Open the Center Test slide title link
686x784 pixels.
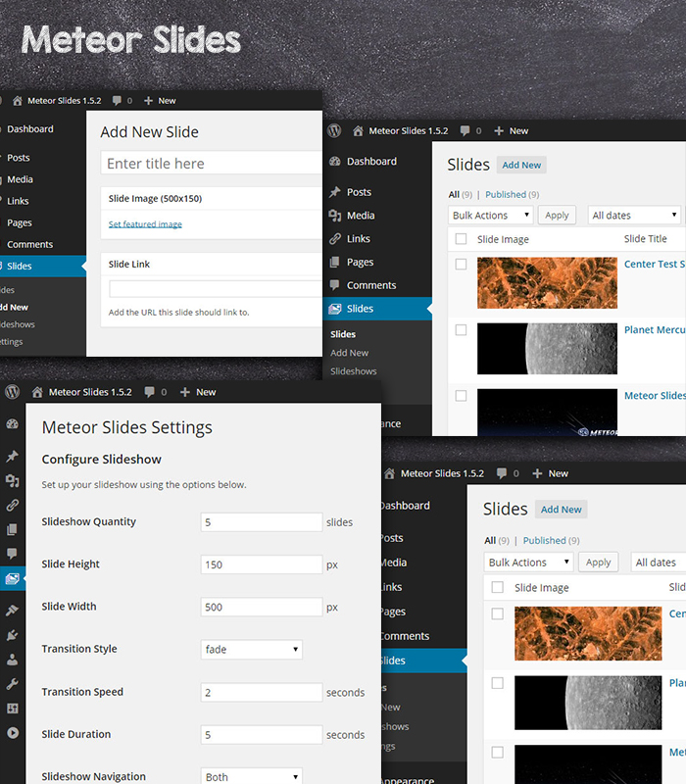point(655,264)
